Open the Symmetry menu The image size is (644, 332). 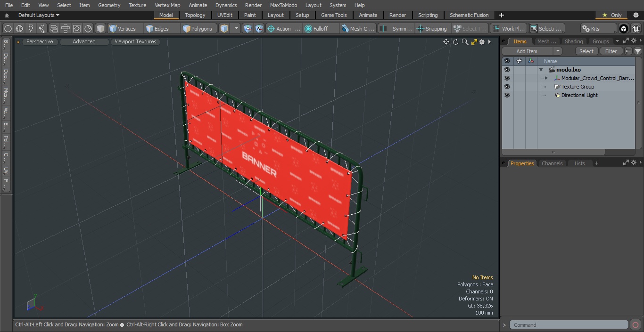[396, 29]
